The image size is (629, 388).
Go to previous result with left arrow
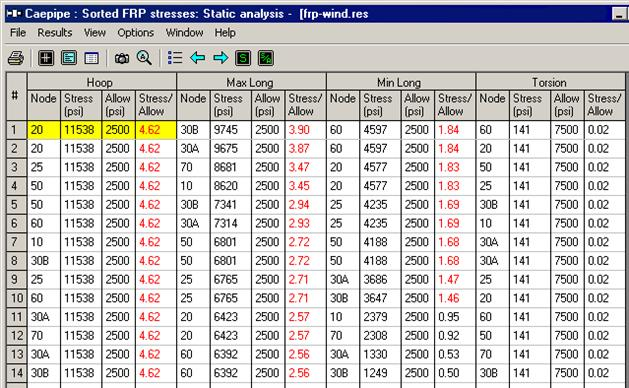[197, 58]
